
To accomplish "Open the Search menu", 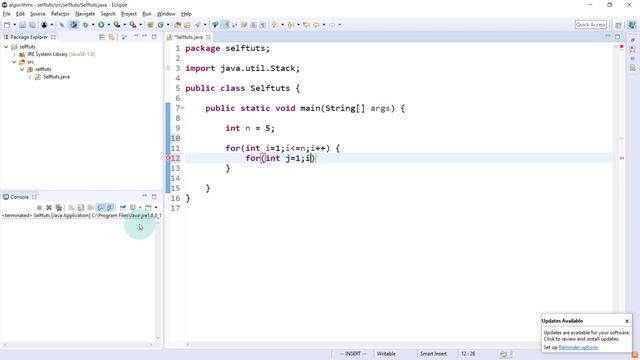I will pyautogui.click(x=108, y=14).
